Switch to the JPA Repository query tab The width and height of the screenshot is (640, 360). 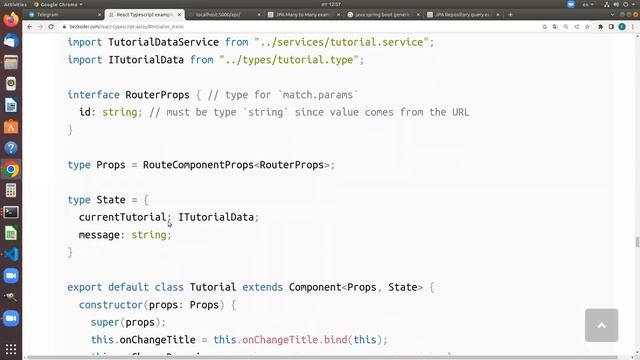pyautogui.click(x=463, y=14)
